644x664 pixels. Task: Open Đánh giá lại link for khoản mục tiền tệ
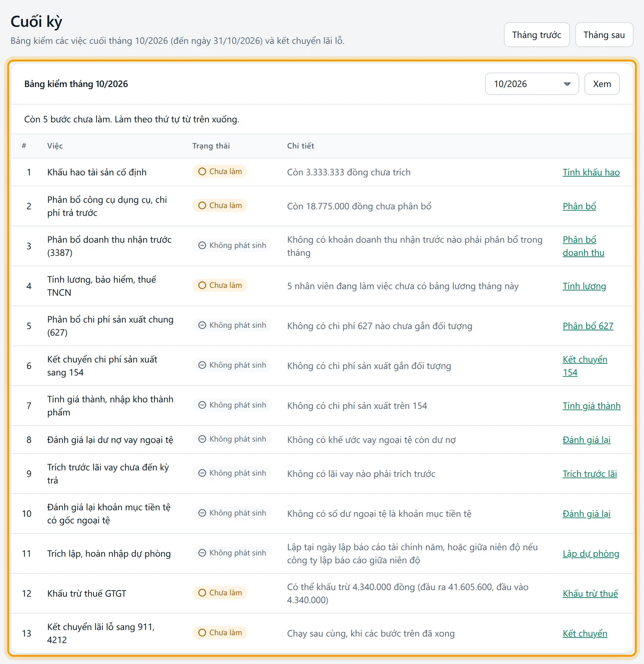coord(586,513)
